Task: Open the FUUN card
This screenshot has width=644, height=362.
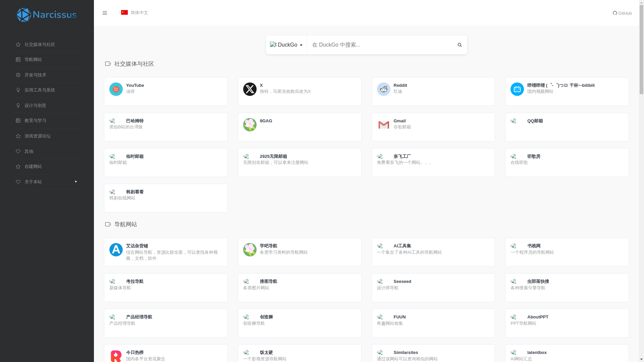Action: tap(433, 323)
